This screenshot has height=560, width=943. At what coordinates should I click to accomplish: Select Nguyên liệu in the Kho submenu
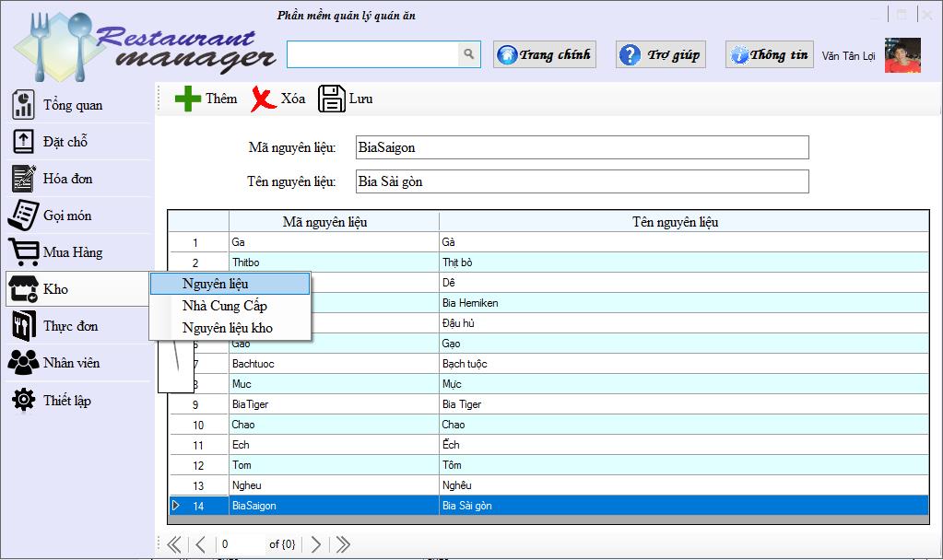pyautogui.click(x=230, y=284)
